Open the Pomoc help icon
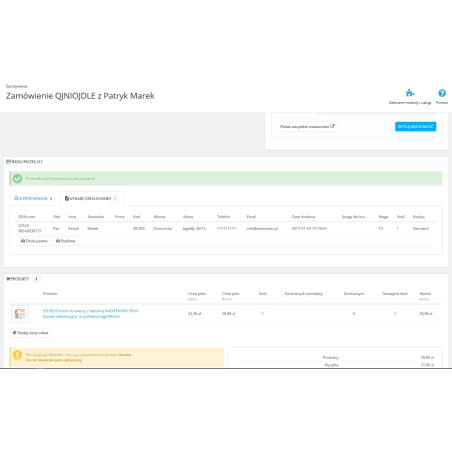Viewport: 452px width, 452px height. (x=442, y=93)
